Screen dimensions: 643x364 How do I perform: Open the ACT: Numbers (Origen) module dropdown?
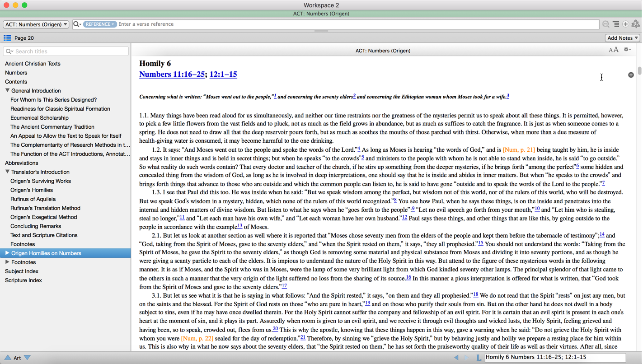pyautogui.click(x=36, y=24)
